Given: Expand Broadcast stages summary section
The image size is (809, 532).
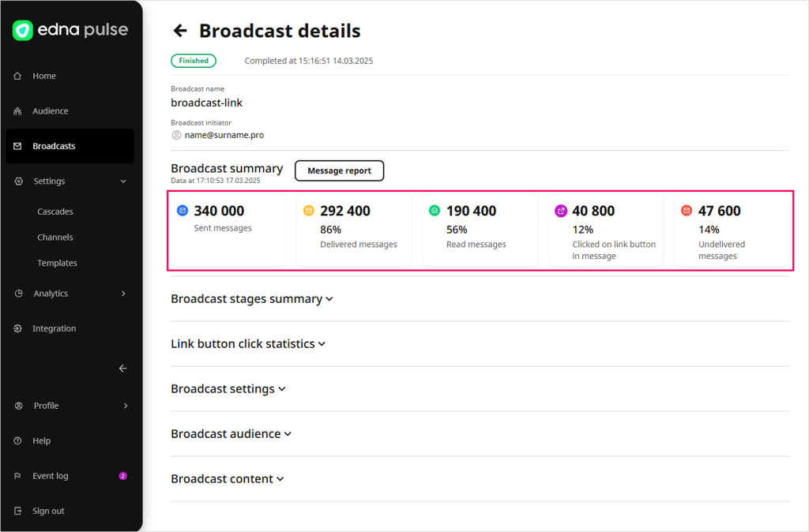Looking at the screenshot, I should [252, 299].
